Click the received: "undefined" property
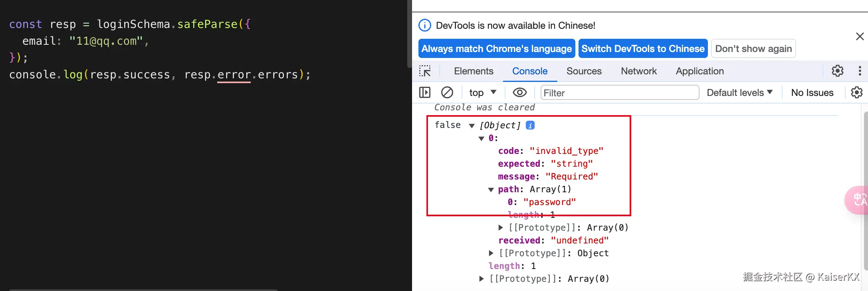The width and height of the screenshot is (868, 291). click(553, 240)
